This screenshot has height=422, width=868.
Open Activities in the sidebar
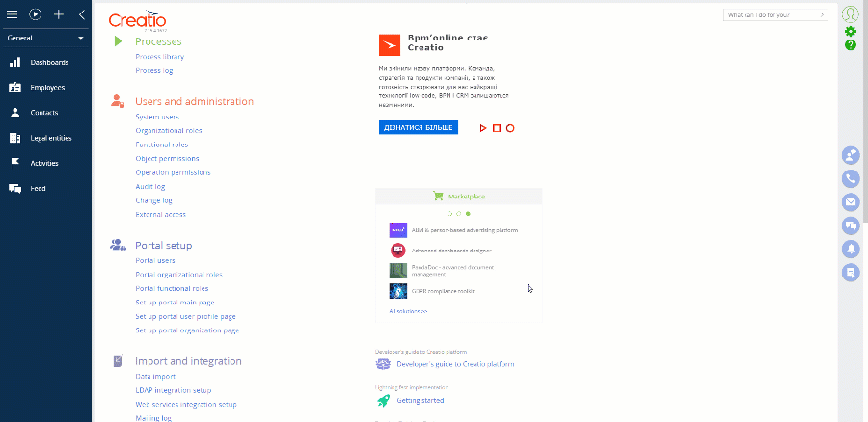point(44,163)
